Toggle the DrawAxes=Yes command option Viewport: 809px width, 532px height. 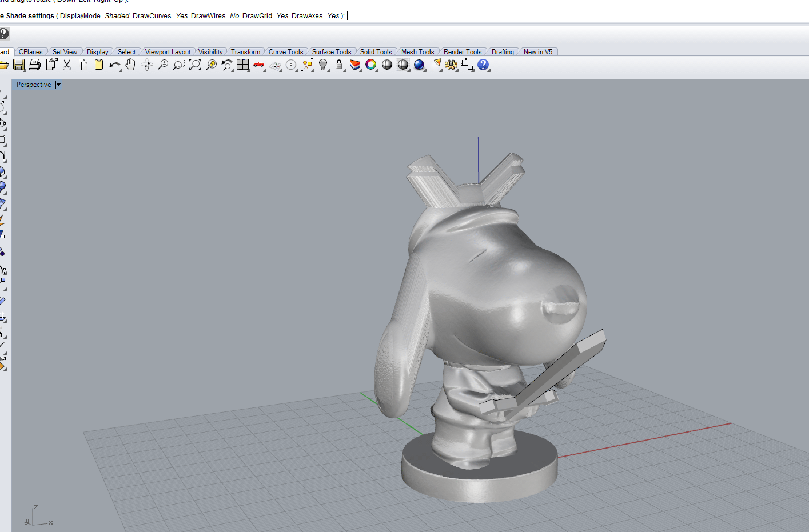pyautogui.click(x=316, y=16)
